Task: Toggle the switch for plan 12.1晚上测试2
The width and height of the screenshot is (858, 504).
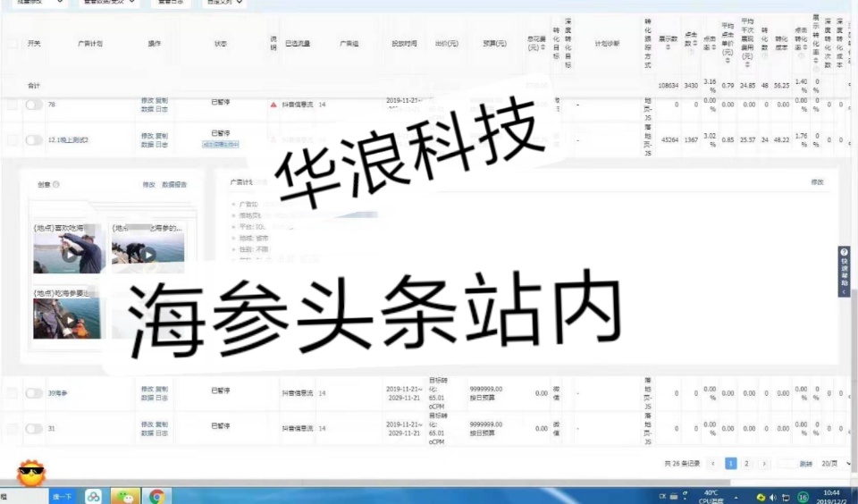Action: click(34, 140)
